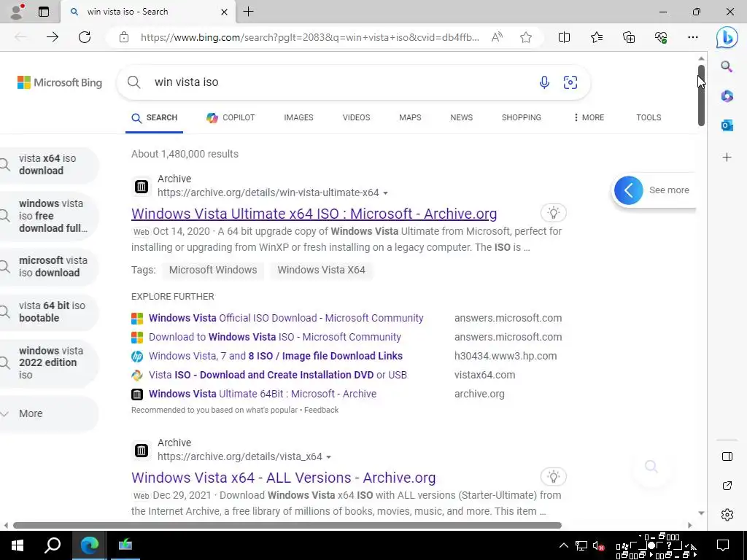
Task: View site information lock icon
Action: point(124,37)
